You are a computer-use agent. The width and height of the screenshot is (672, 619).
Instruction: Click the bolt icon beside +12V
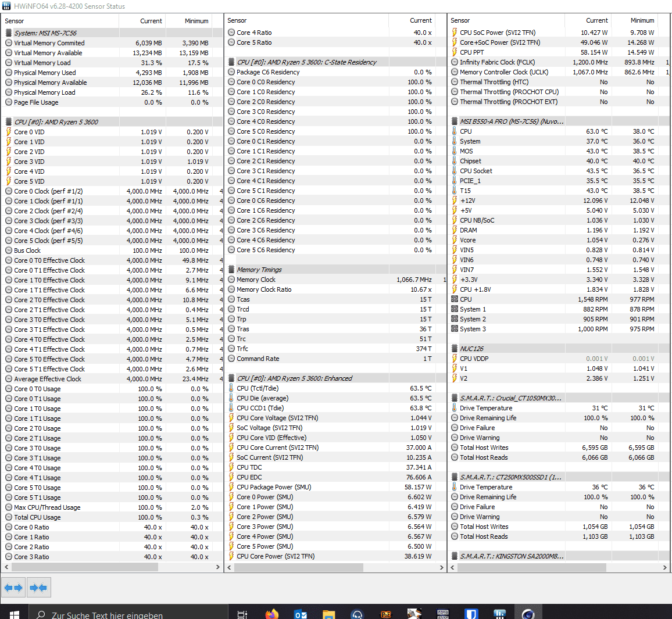pyautogui.click(x=455, y=201)
